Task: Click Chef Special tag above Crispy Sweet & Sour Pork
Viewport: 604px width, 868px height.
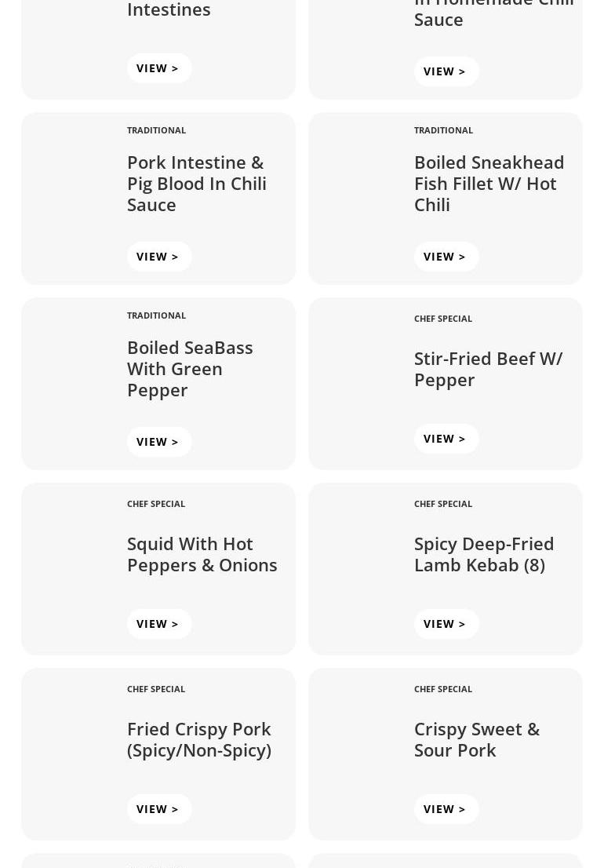Action: pos(442,689)
